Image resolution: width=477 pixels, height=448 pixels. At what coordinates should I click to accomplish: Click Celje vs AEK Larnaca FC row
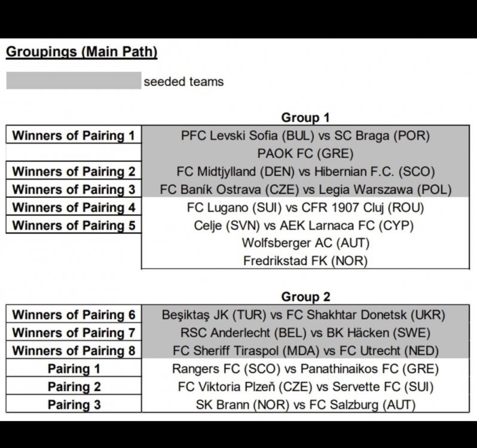304,226
